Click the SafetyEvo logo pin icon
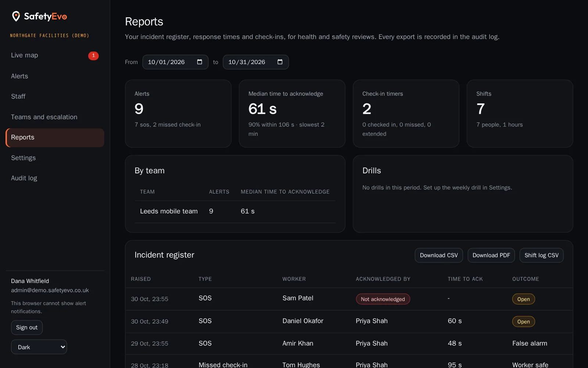This screenshot has height=368, width=588. (16, 16)
